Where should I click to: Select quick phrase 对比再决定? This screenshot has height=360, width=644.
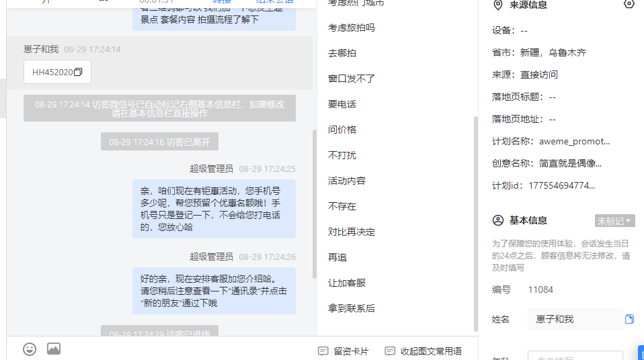(352, 232)
